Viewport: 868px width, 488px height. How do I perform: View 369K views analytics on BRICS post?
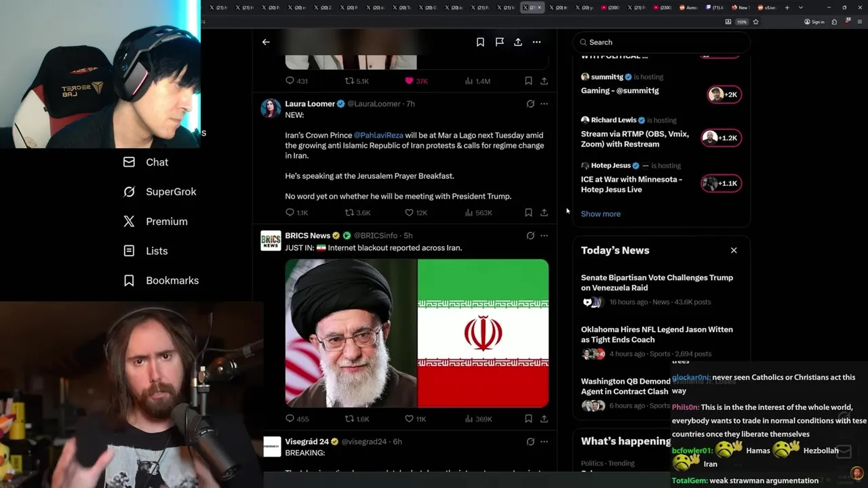(x=478, y=419)
